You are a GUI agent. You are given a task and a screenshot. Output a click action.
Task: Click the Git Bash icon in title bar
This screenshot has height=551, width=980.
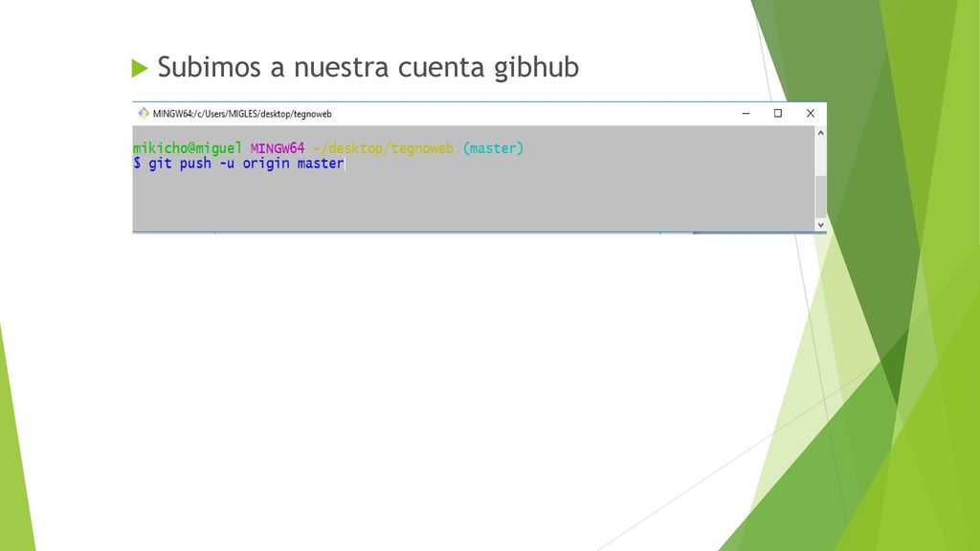(144, 113)
